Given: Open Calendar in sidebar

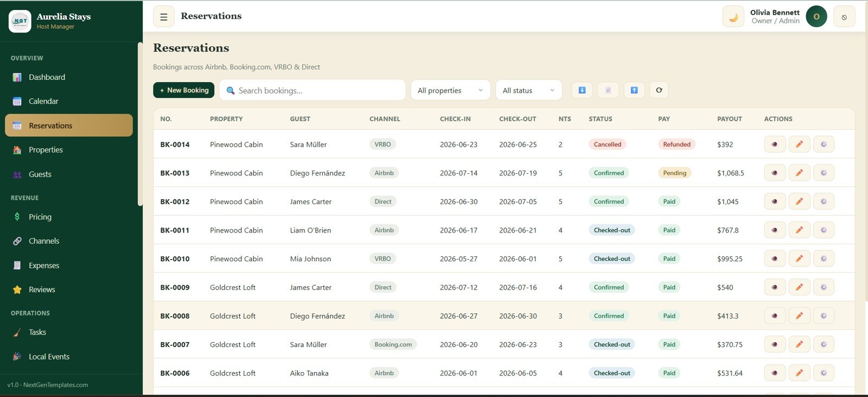Looking at the screenshot, I should tap(69, 101).
